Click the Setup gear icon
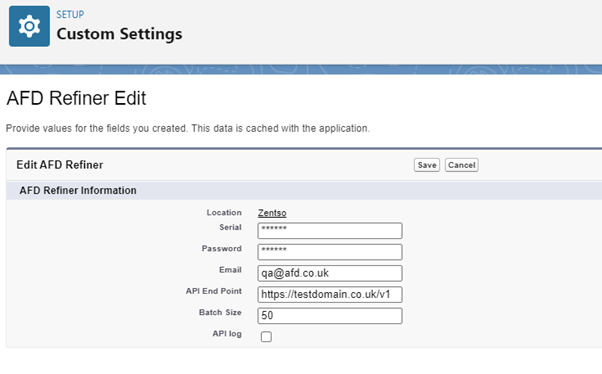602x374 pixels. [x=29, y=26]
